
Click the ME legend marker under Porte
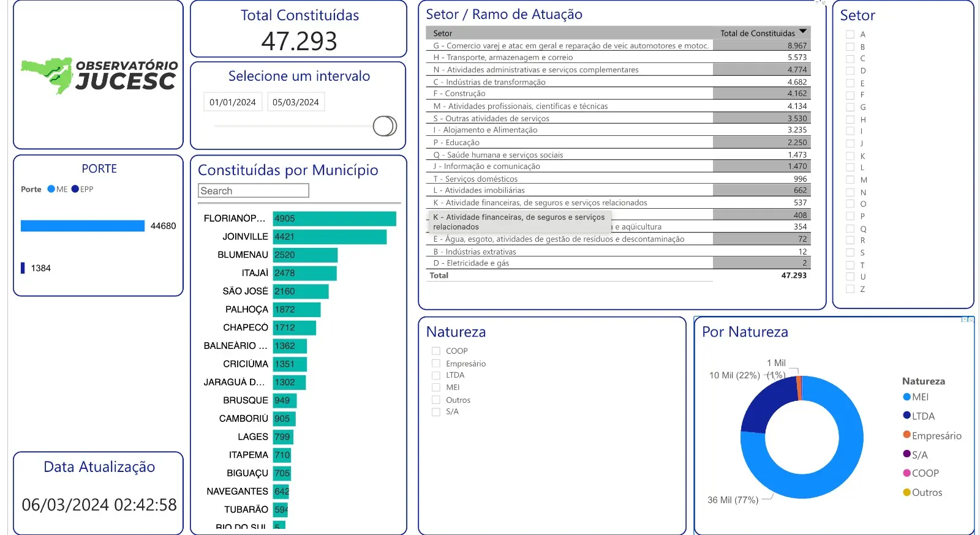point(51,189)
